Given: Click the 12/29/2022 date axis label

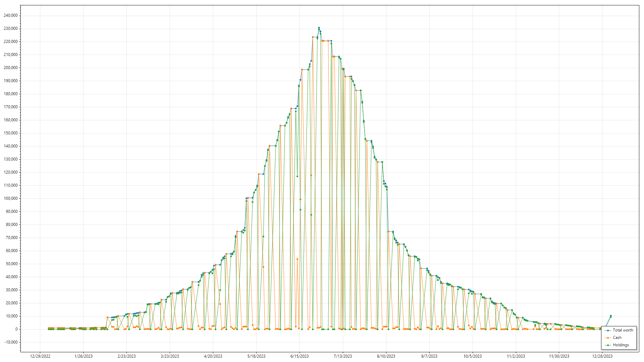Looking at the screenshot, I should coord(40,356).
